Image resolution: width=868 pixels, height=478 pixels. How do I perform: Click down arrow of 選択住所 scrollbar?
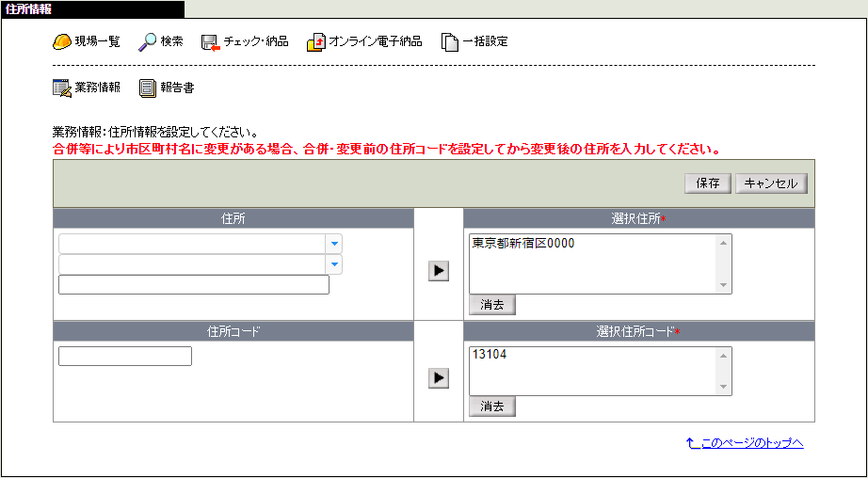[x=723, y=285]
